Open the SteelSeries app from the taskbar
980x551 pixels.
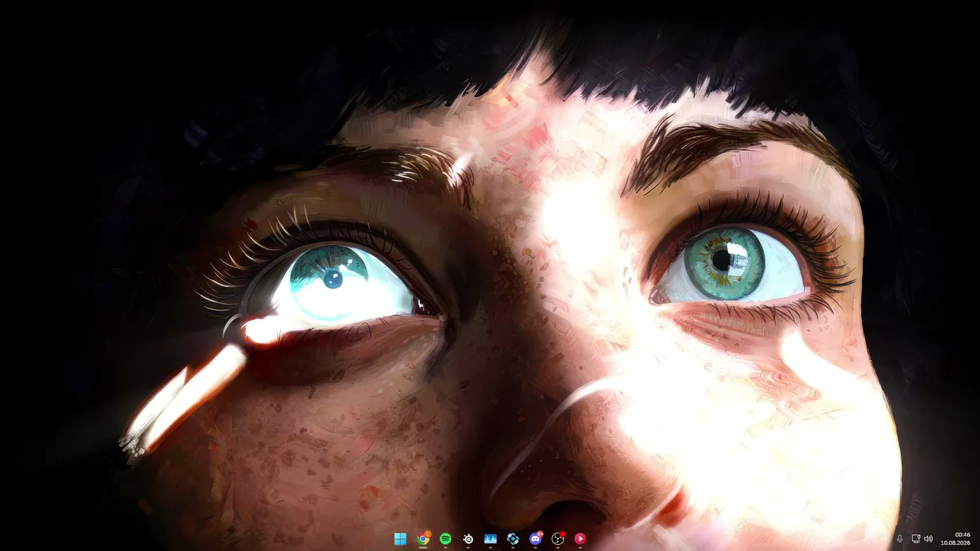pyautogui.click(x=468, y=539)
